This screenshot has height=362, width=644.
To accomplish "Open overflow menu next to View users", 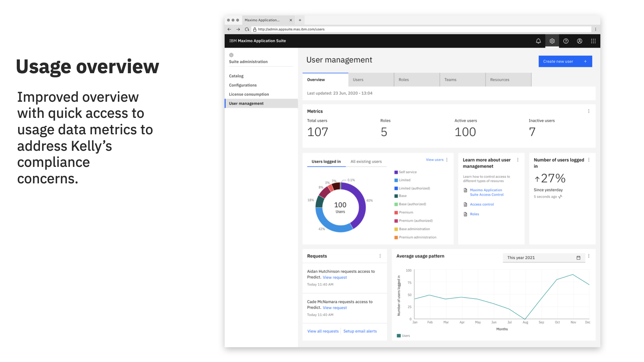I will (x=447, y=160).
